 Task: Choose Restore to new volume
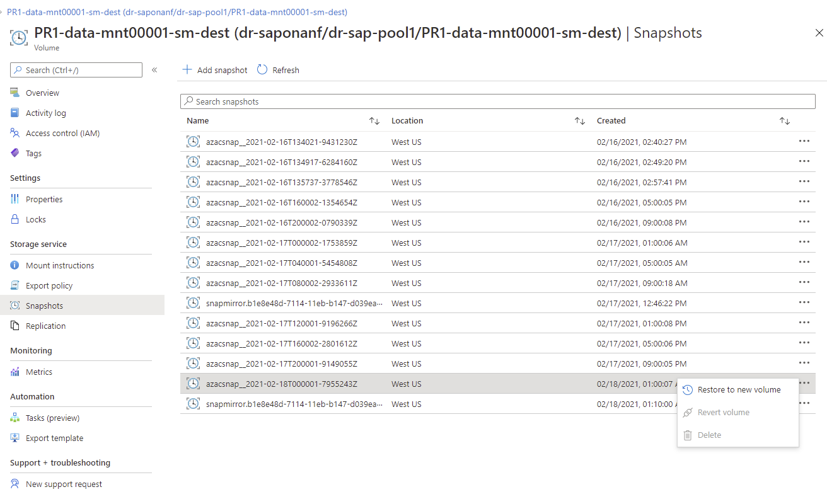point(738,390)
